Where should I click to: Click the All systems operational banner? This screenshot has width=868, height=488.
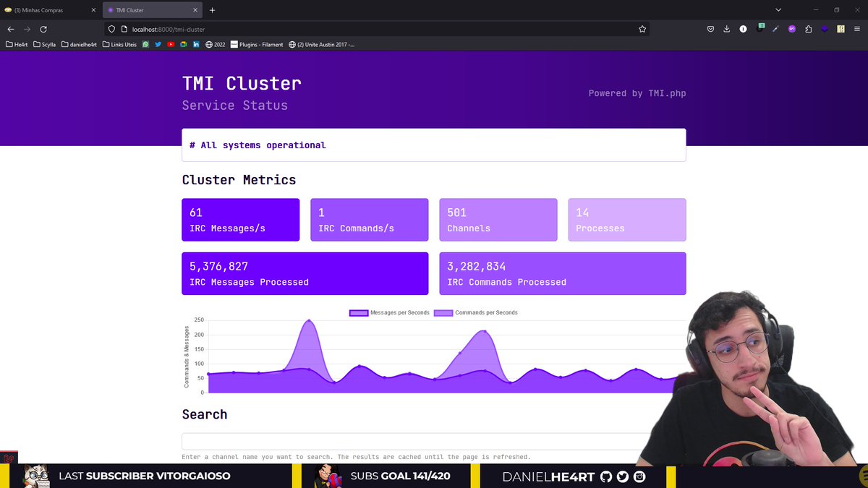click(x=434, y=145)
